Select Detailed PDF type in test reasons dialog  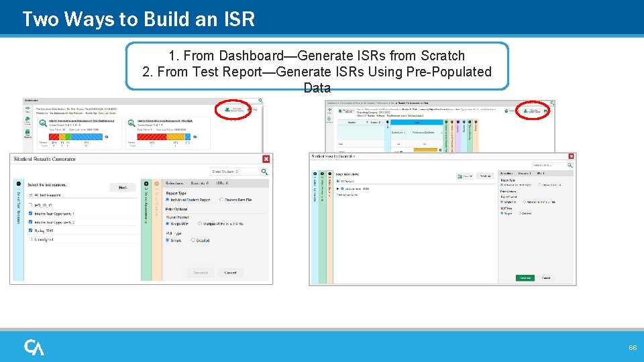(x=193, y=240)
